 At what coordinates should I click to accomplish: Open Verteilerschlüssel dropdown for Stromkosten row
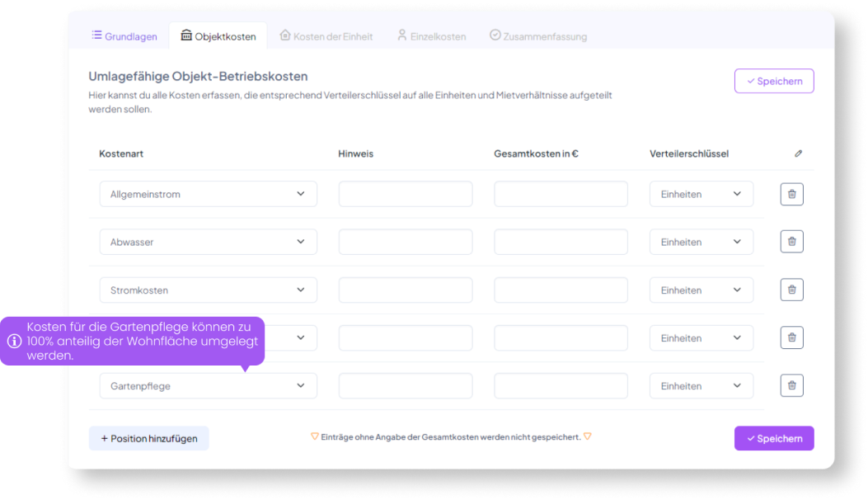(701, 290)
